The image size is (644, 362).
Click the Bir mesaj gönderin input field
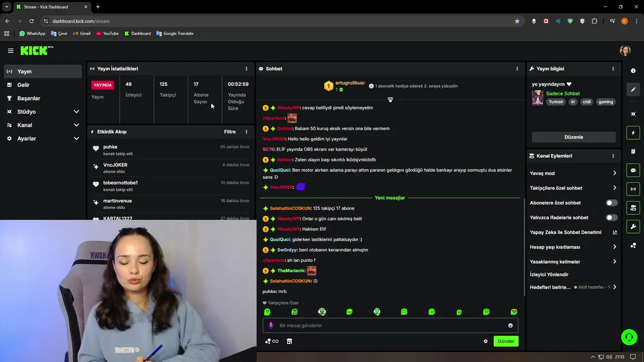[390, 325]
